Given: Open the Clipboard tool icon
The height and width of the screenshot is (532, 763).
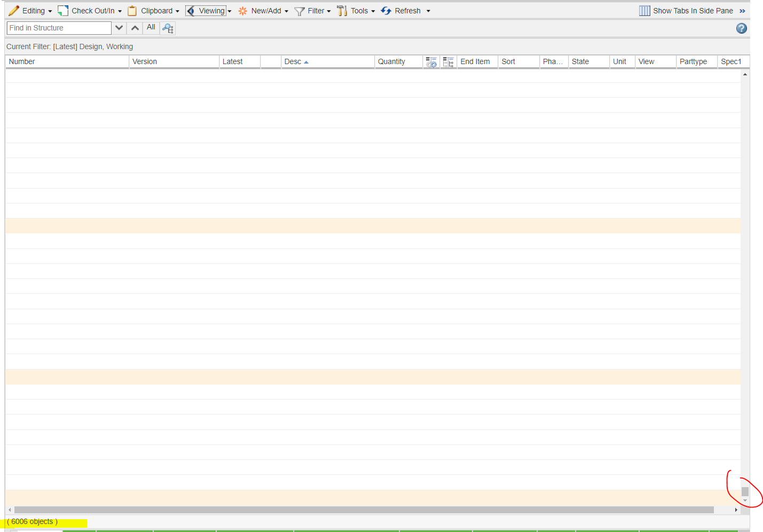Looking at the screenshot, I should pyautogui.click(x=132, y=10).
